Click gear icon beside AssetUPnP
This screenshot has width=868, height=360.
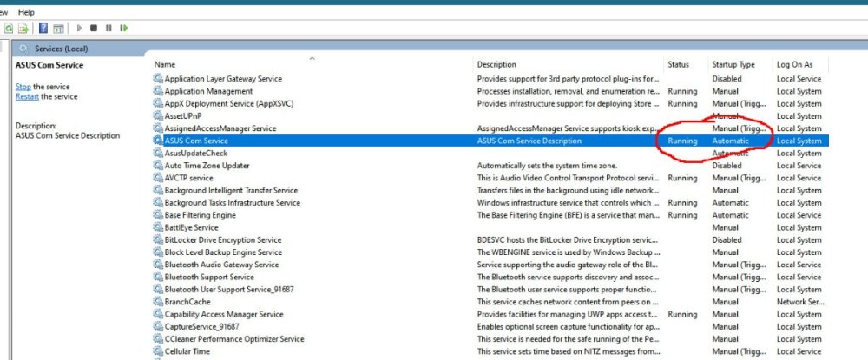158,116
